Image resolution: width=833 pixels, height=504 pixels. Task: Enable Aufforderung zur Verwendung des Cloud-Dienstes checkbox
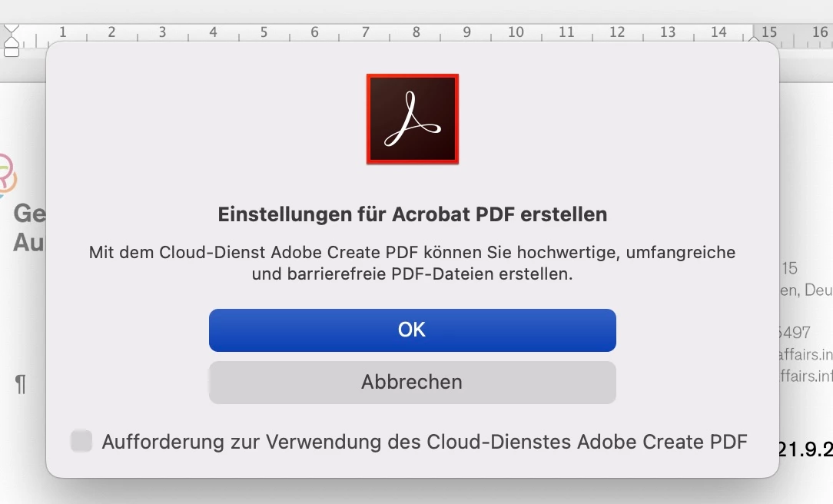(x=81, y=441)
